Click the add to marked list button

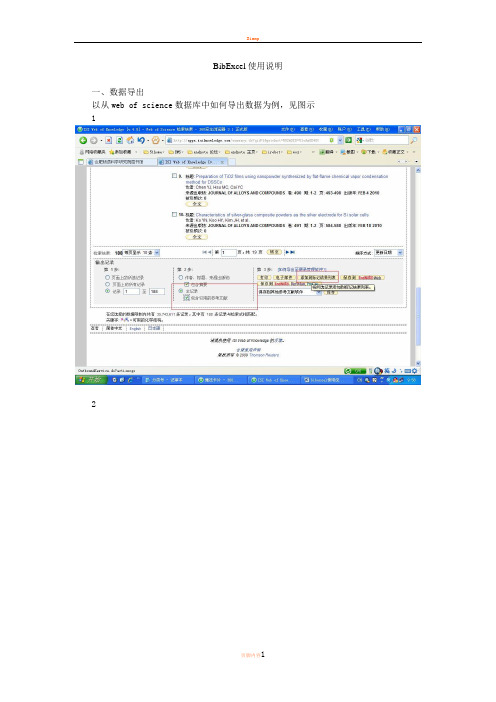coord(317,278)
